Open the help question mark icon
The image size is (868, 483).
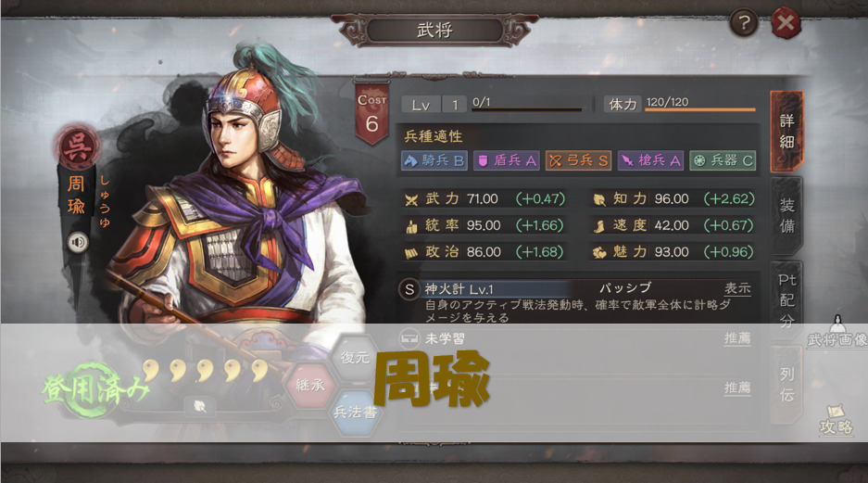(x=744, y=23)
